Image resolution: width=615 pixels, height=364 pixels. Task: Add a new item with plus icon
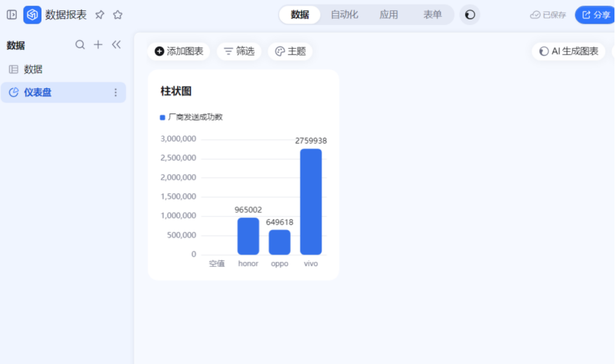[98, 45]
